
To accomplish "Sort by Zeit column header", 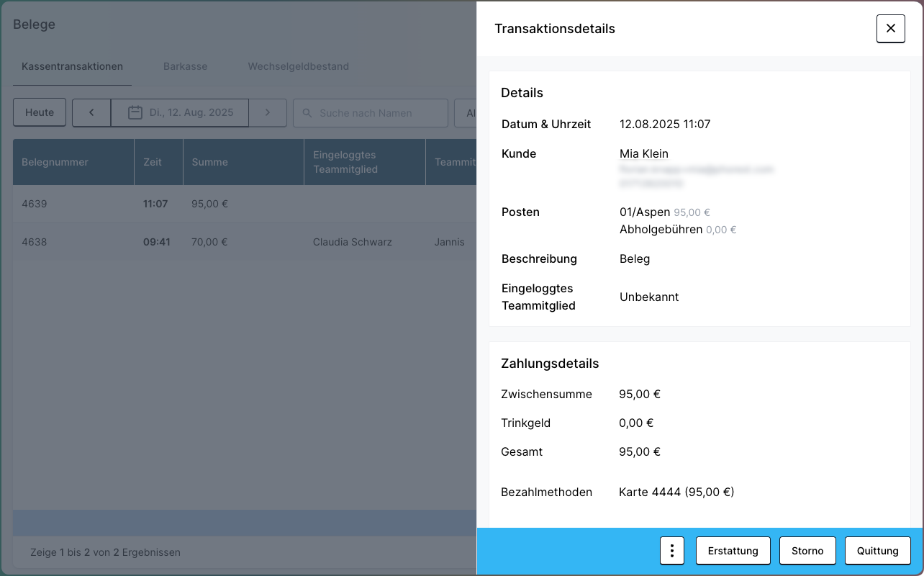I will (158, 162).
